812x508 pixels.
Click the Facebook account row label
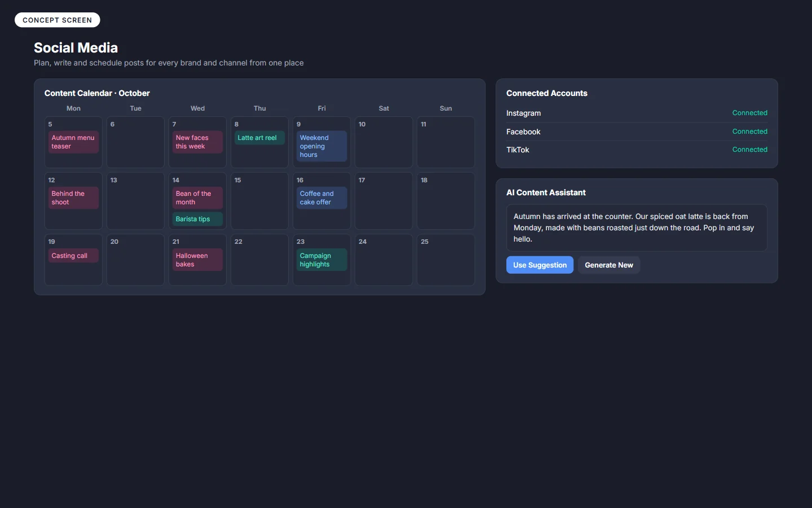(523, 132)
